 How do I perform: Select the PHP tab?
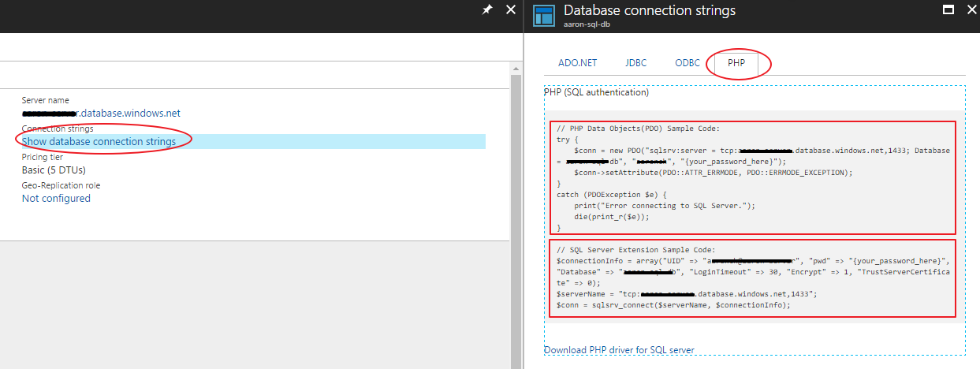736,63
